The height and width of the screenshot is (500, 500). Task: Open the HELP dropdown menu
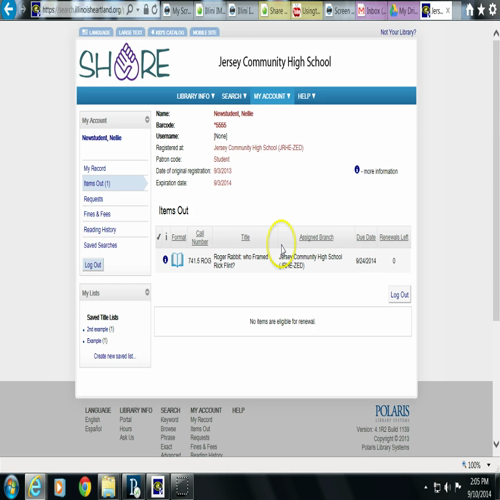306,96
